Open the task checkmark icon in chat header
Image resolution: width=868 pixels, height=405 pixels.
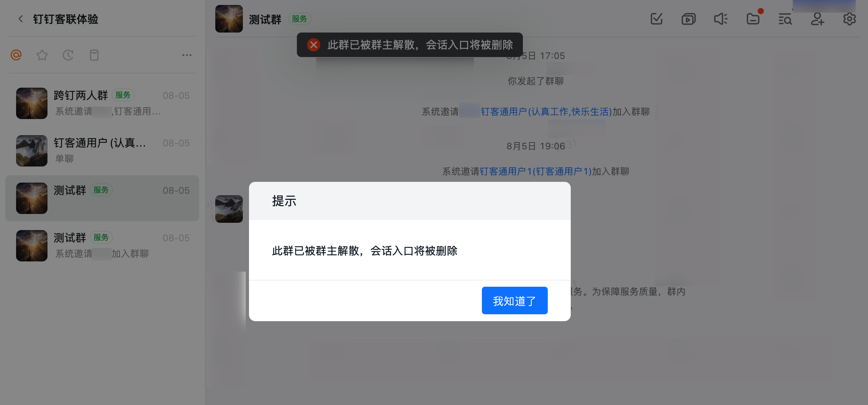(x=657, y=19)
